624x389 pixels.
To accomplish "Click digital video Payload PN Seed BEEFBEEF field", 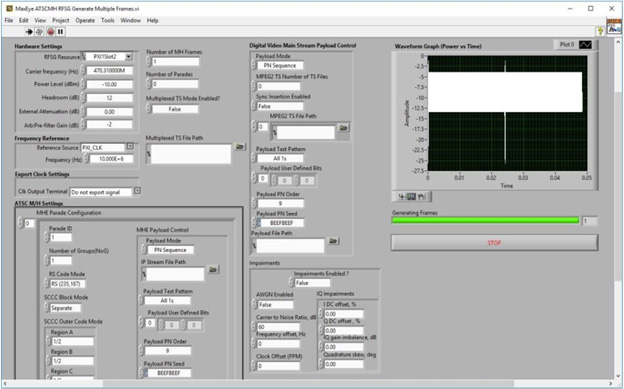I will [281, 223].
